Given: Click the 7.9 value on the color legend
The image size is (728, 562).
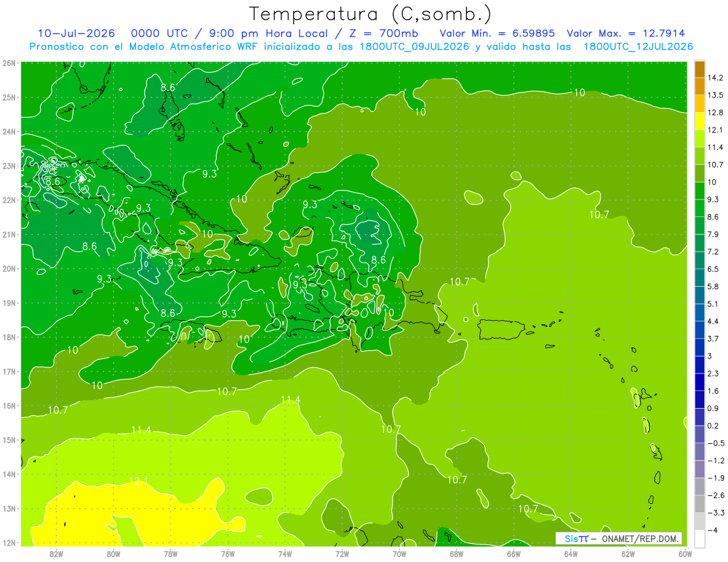Looking at the screenshot, I should [714, 235].
